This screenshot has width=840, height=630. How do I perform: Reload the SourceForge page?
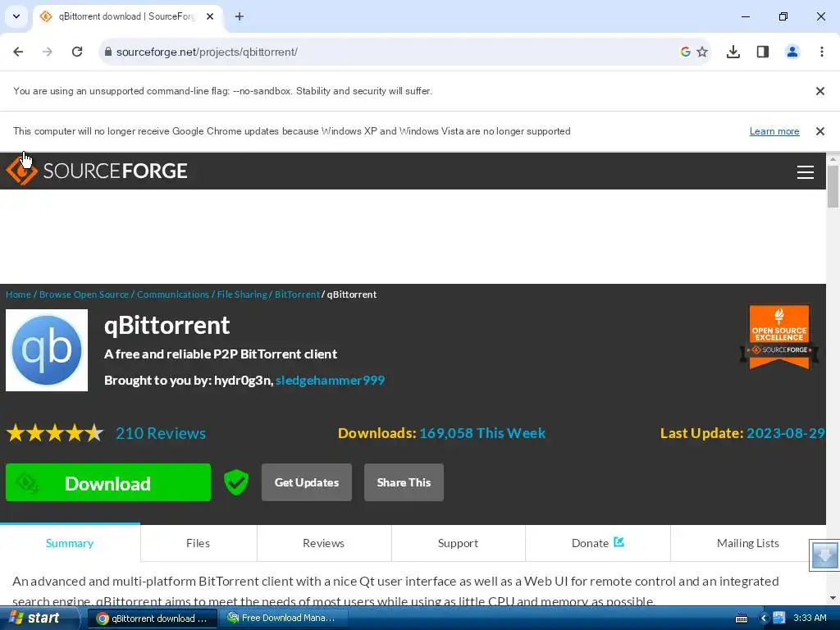77,52
